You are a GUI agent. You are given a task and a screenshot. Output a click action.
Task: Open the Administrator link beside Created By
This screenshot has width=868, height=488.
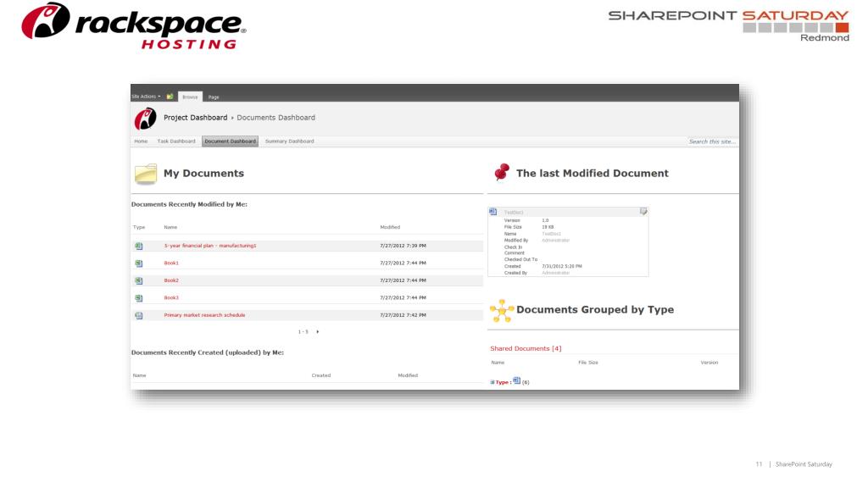coord(555,273)
